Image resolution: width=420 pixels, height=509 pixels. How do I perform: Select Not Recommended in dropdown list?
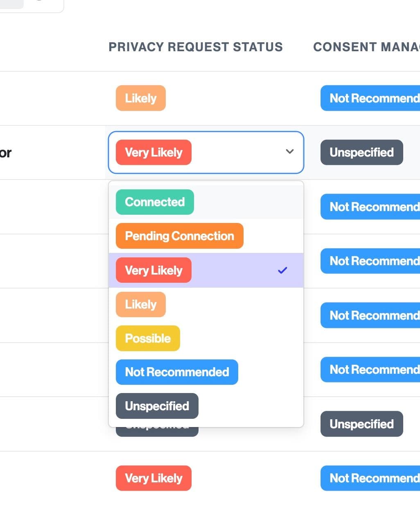[x=177, y=372]
